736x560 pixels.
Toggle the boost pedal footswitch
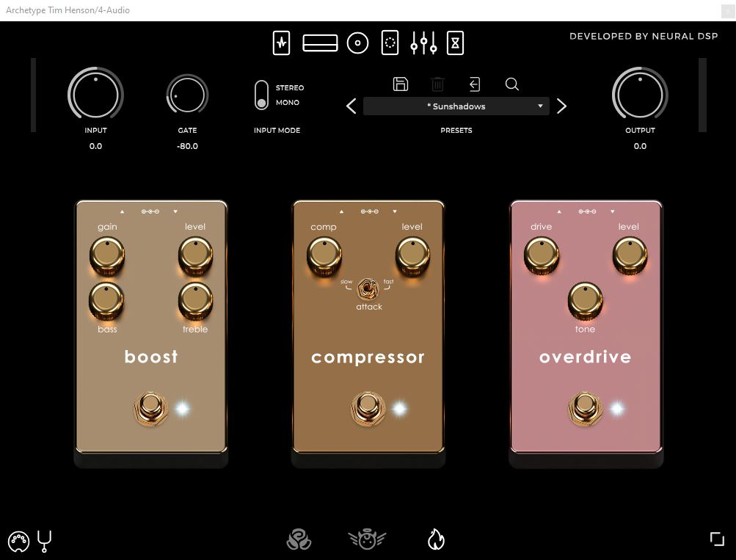coord(150,407)
